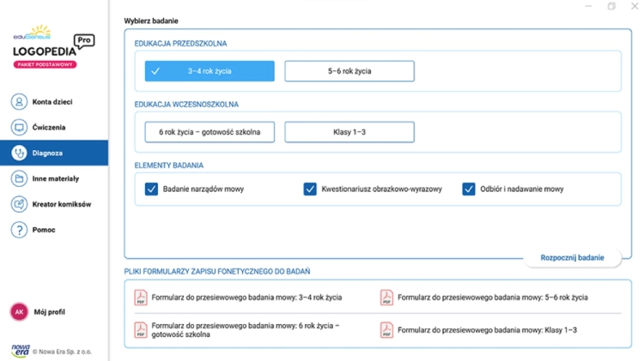Screen dimensions: 644x361
Task: Open 5–6 rok życia form link
Action: point(493,298)
